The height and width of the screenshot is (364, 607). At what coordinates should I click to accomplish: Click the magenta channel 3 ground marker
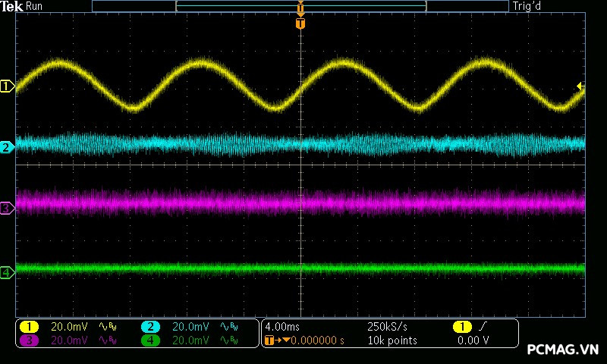point(8,207)
